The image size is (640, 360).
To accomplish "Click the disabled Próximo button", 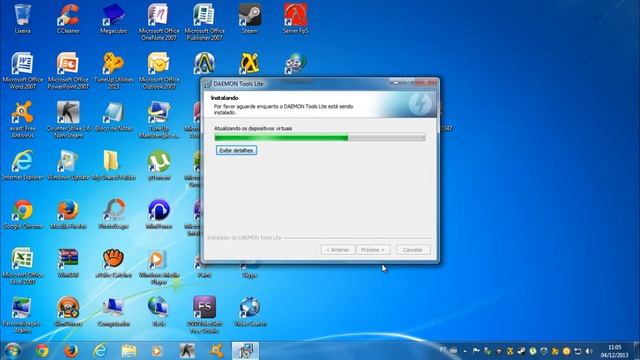I will click(373, 249).
